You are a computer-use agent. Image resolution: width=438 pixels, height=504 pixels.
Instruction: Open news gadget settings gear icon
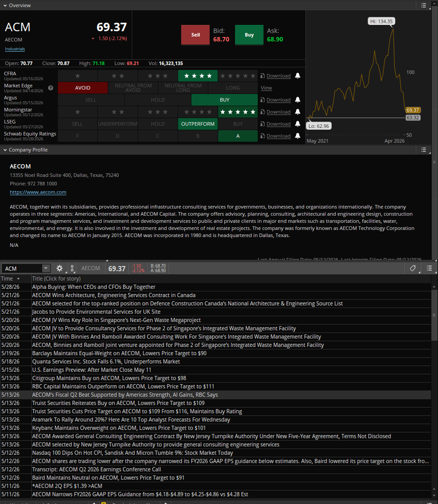point(59,268)
